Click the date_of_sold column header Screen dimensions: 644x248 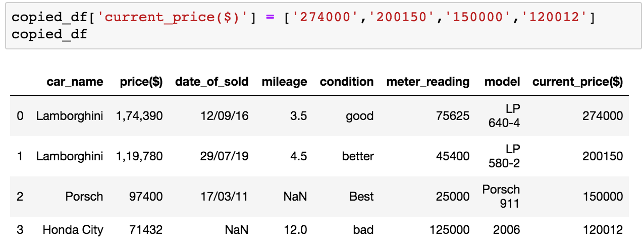tap(212, 82)
